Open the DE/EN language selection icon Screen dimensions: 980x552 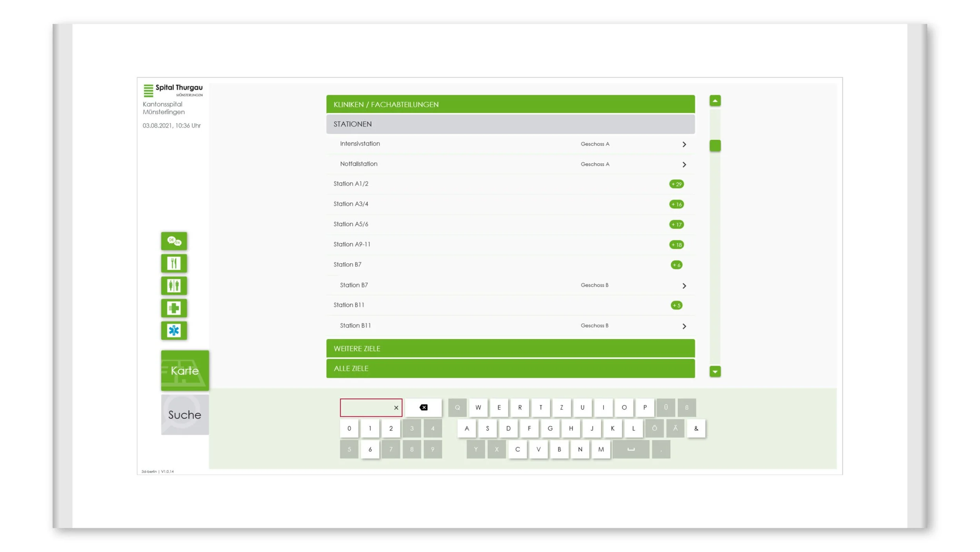coord(174,241)
